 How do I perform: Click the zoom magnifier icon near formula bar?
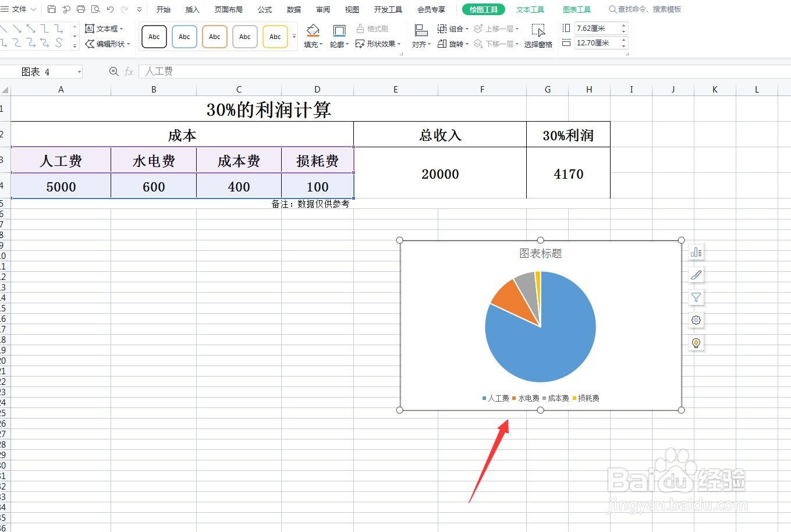(114, 71)
